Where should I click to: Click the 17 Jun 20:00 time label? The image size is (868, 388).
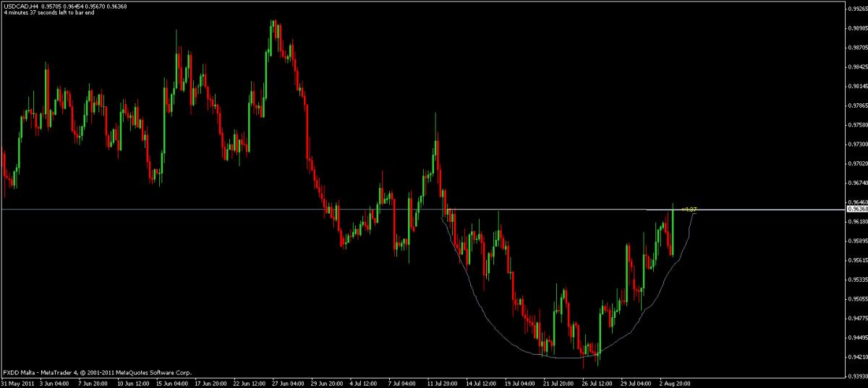[x=212, y=383]
